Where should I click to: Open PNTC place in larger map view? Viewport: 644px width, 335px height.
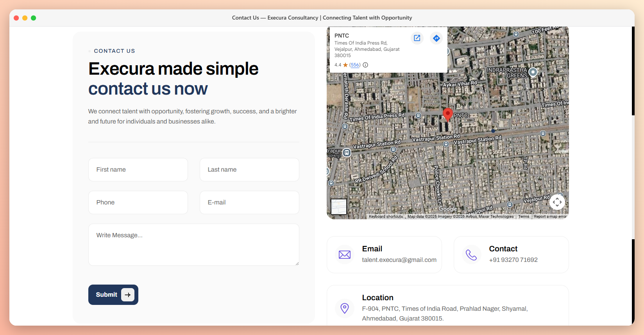pyautogui.click(x=417, y=38)
